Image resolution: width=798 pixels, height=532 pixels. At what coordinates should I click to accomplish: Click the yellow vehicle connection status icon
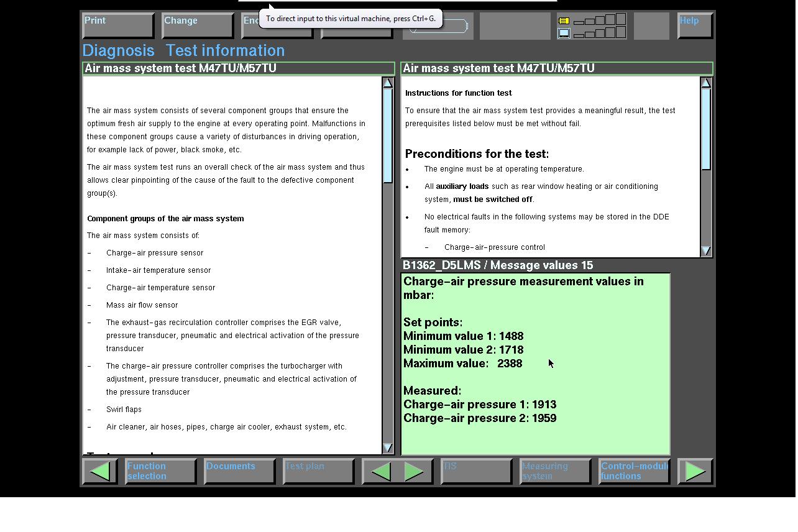(x=564, y=21)
